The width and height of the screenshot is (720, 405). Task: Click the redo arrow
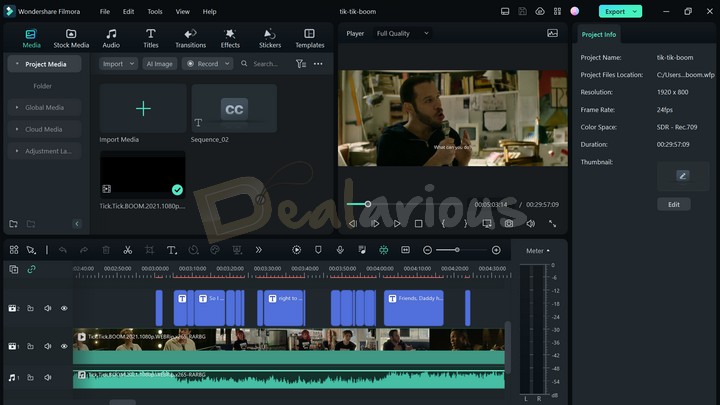(84, 250)
